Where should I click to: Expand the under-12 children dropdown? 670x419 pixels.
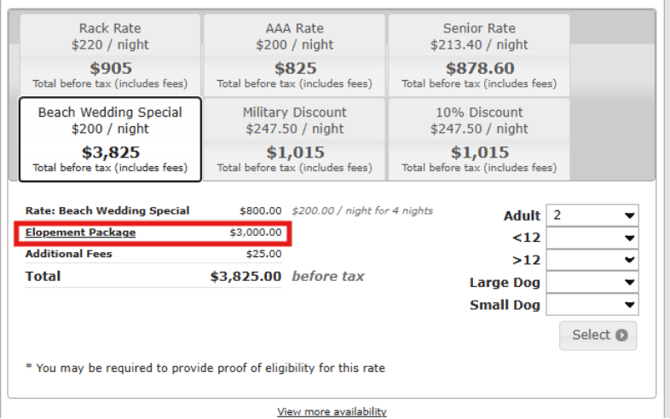click(x=592, y=238)
